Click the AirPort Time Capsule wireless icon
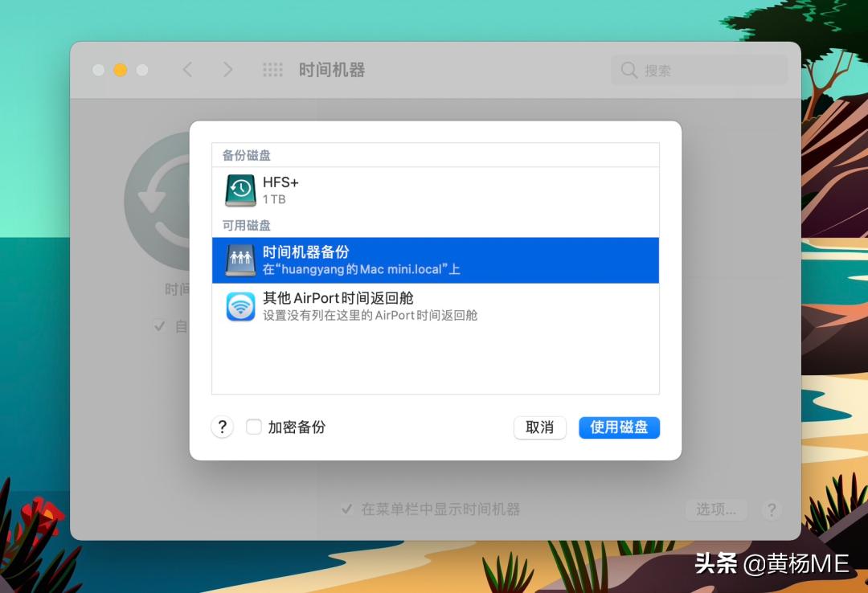This screenshot has width=868, height=593. point(240,306)
